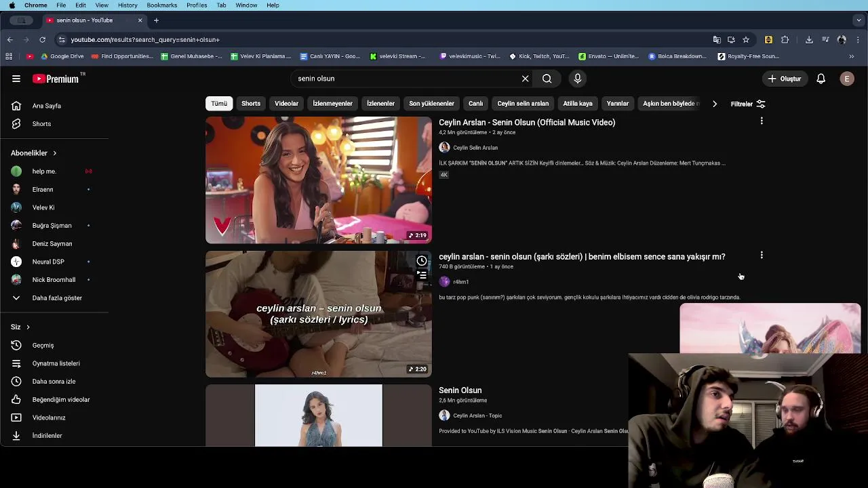Select the Son yüklenenler filter chip
Viewport: 868px width, 488px height.
tap(431, 104)
